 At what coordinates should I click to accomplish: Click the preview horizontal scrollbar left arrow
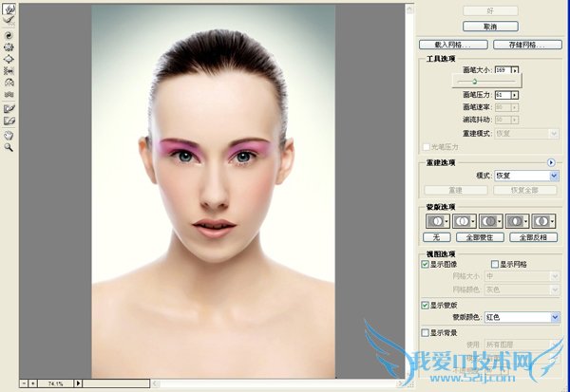tap(155, 383)
